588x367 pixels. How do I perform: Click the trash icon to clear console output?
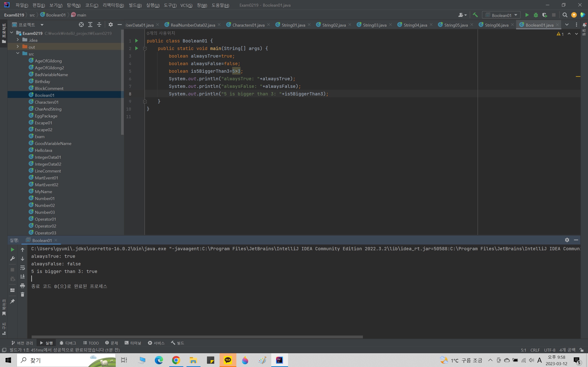point(22,295)
